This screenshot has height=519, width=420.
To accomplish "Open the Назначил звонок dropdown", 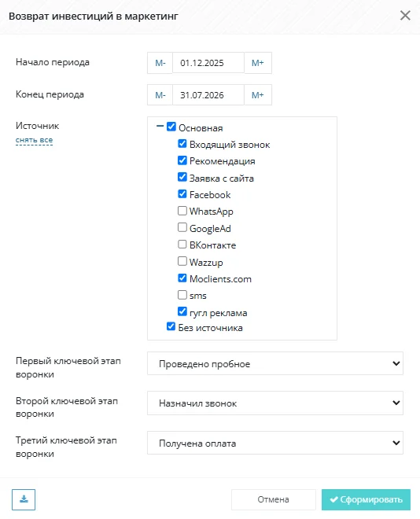I will [x=275, y=403].
